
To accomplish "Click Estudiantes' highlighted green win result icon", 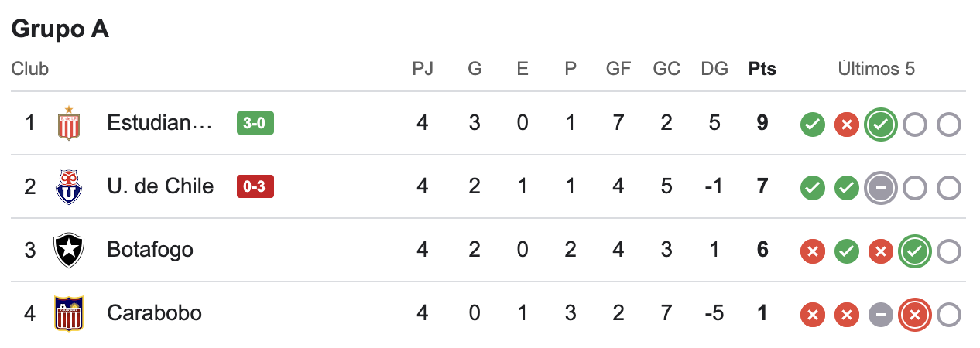I will [881, 124].
